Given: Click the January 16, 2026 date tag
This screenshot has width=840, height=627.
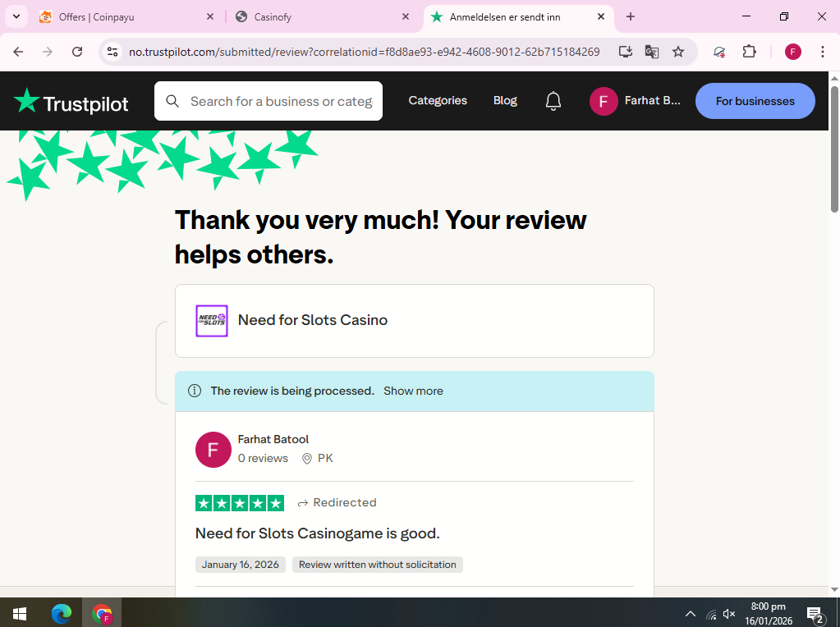Looking at the screenshot, I should [240, 565].
